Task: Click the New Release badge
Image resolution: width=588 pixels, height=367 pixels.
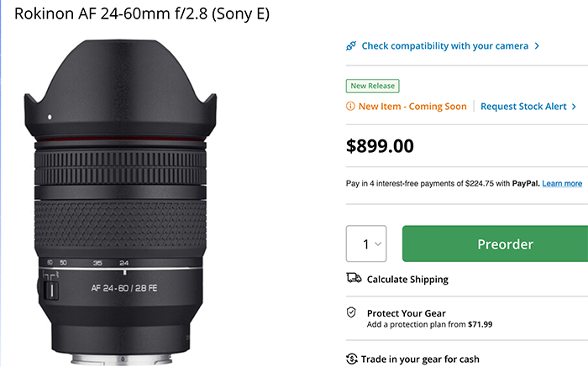Action: (x=372, y=86)
